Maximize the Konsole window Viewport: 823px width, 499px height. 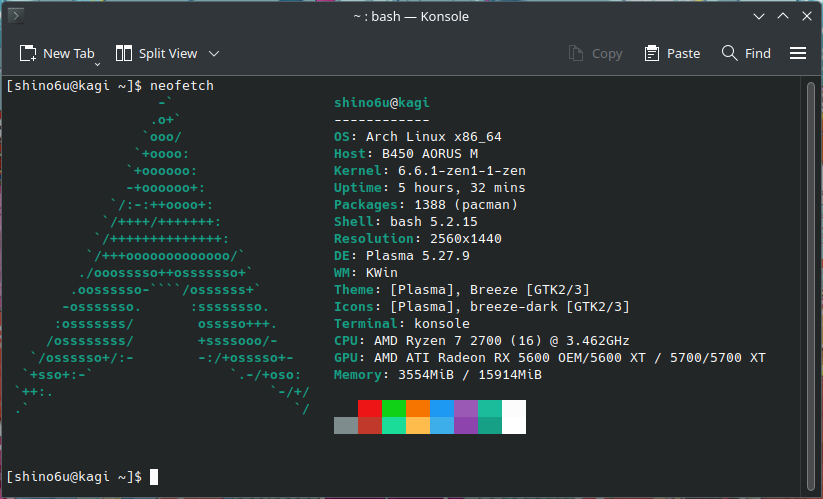click(x=783, y=16)
